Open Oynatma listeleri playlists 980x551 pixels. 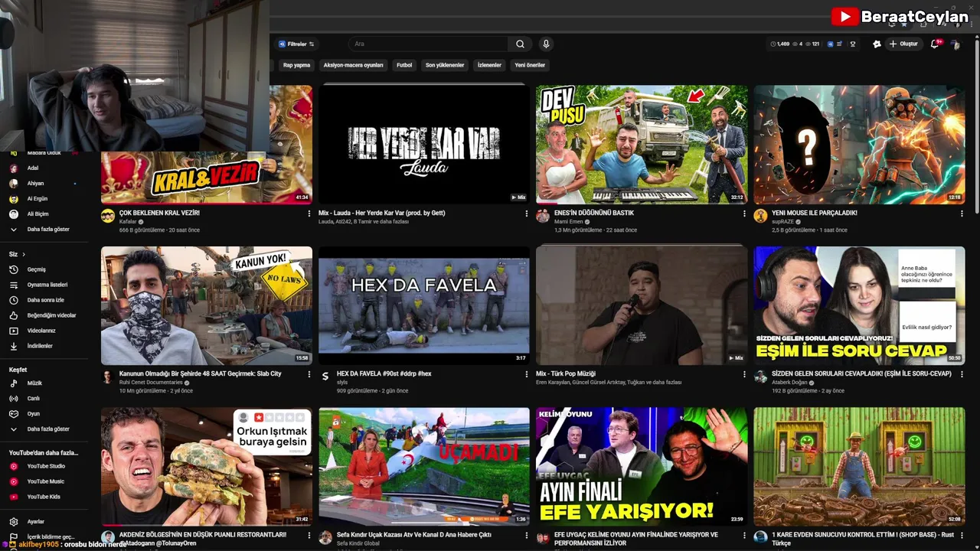click(x=47, y=285)
